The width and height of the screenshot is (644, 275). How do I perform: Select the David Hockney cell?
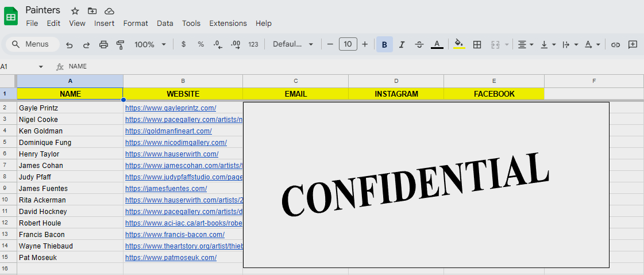pyautogui.click(x=70, y=211)
